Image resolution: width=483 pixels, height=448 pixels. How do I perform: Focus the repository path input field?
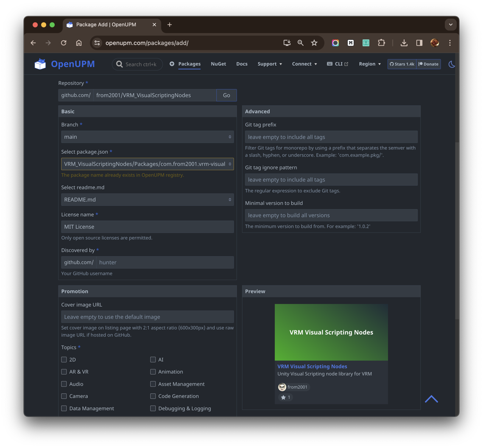[x=155, y=95]
